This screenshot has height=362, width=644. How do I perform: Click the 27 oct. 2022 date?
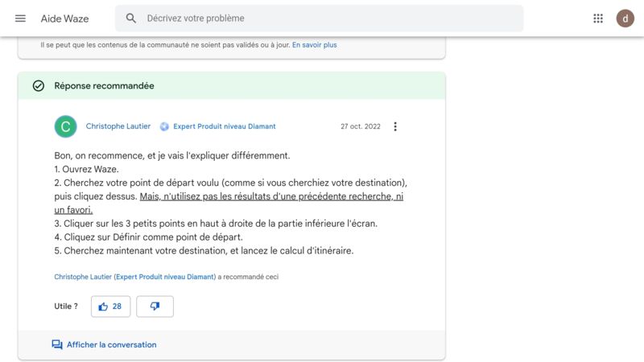coord(360,126)
